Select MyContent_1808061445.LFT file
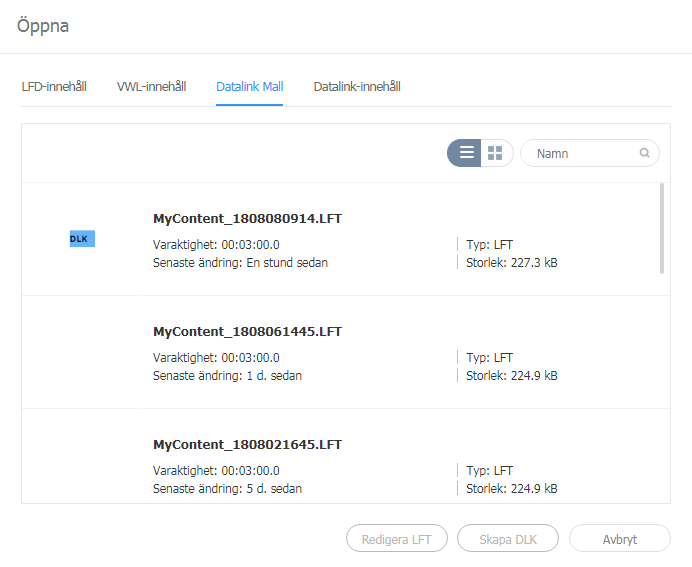 [x=247, y=331]
